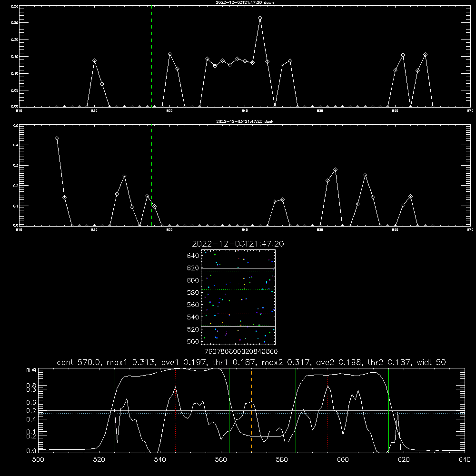Image resolution: width=476 pixels, height=476 pixels.
Task: Select the 'ave2 0.198' value in stats line
Action: tap(339, 362)
